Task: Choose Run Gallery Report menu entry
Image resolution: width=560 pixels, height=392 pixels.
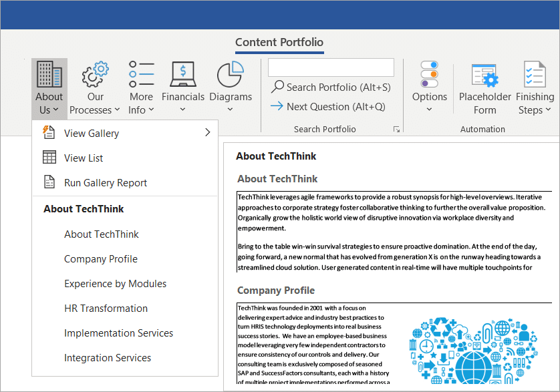Action: (125, 182)
